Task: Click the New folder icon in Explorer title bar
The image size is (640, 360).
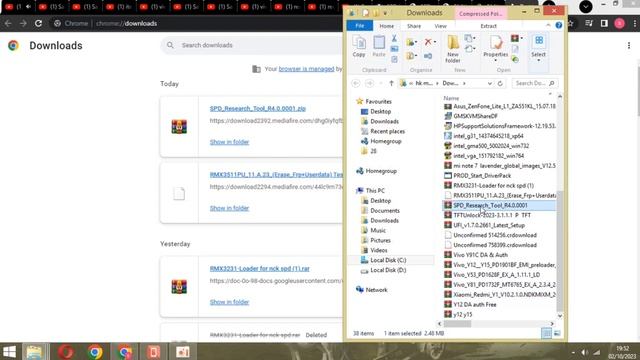Action: point(376,13)
